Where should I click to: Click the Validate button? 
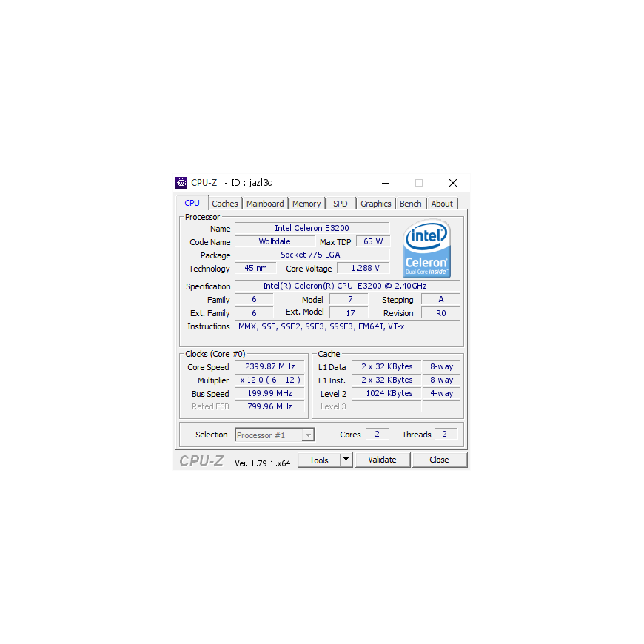pos(383,460)
